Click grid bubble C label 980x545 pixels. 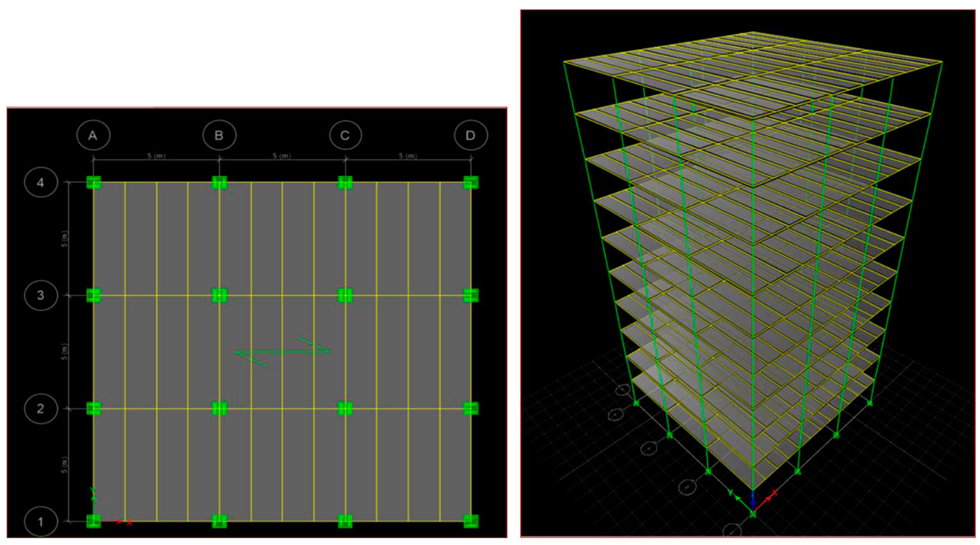pos(346,135)
